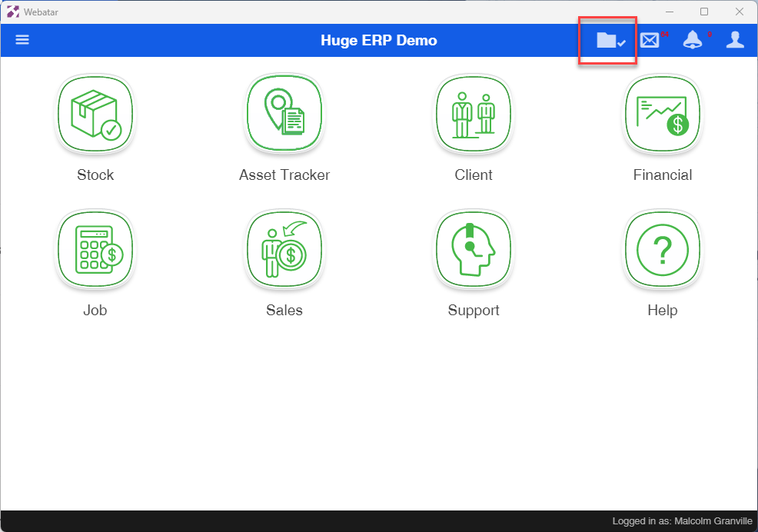The height and width of the screenshot is (532, 758).
Task: Open the Stock module icon
Action: tap(96, 114)
